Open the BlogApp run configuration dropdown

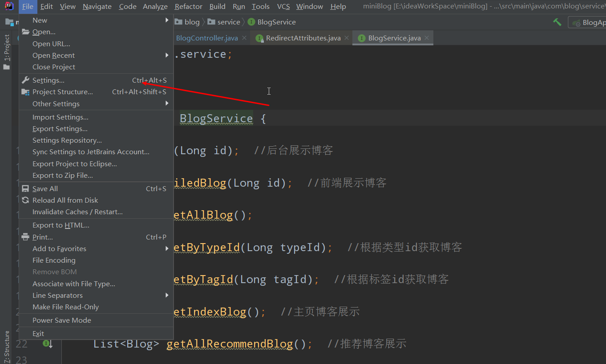587,23
